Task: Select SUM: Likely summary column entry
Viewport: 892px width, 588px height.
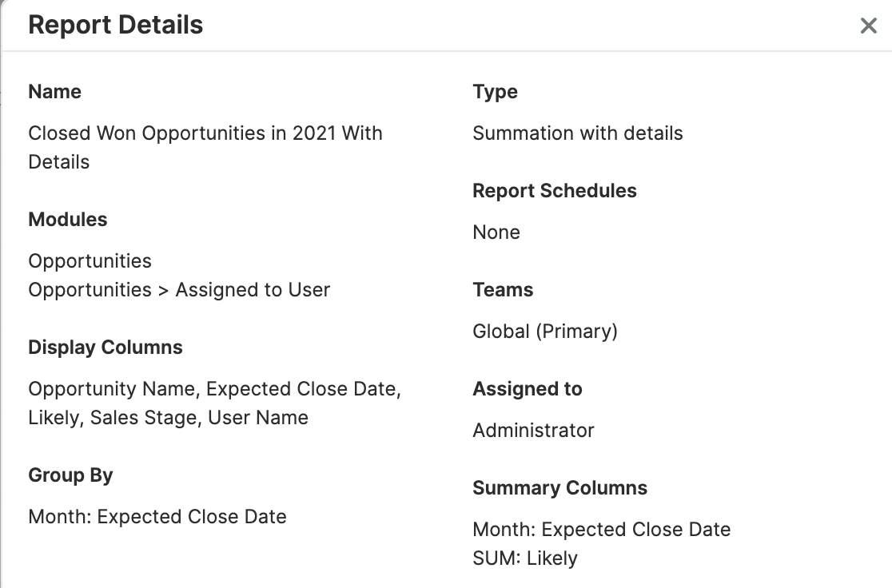Action: 524,558
